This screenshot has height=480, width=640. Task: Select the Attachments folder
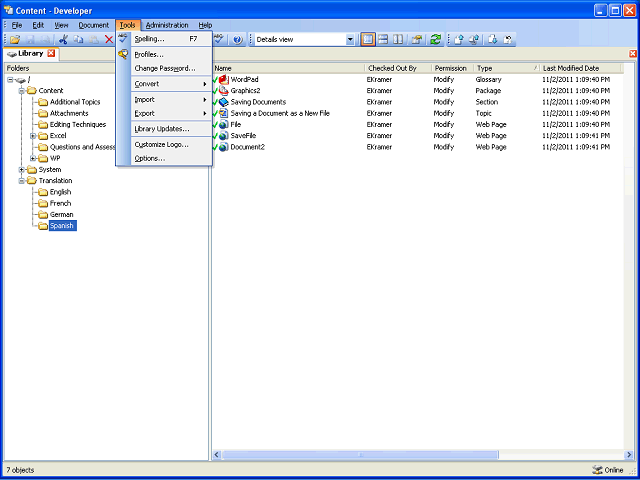[x=69, y=113]
